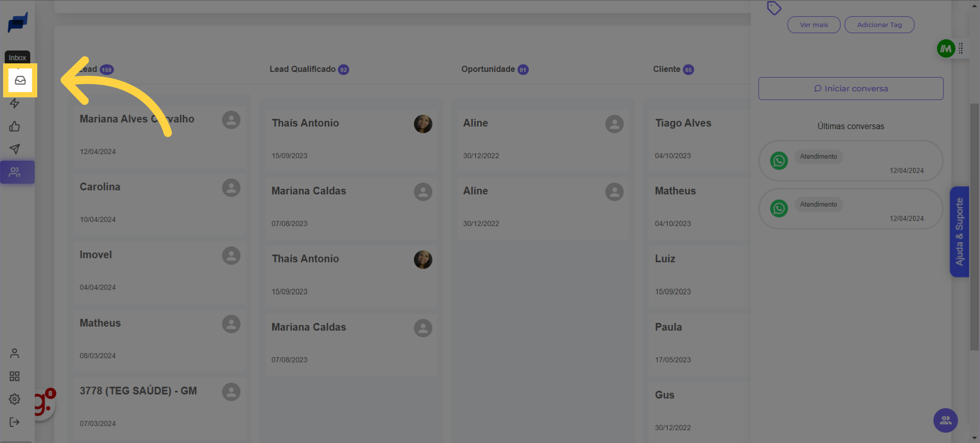The height and width of the screenshot is (443, 980).
Task: Click the tag icon above Ver mais
Action: point(774,8)
